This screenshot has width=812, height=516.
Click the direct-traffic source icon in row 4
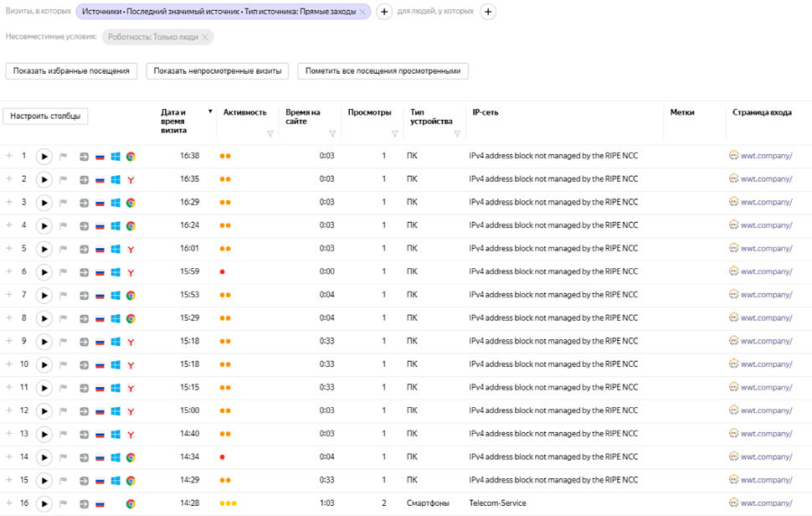tap(84, 225)
